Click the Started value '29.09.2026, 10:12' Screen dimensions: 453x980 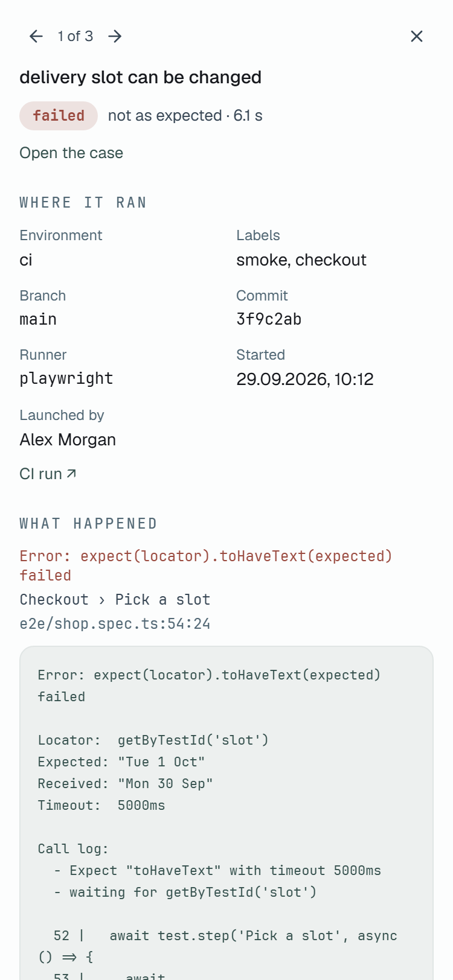tap(305, 379)
